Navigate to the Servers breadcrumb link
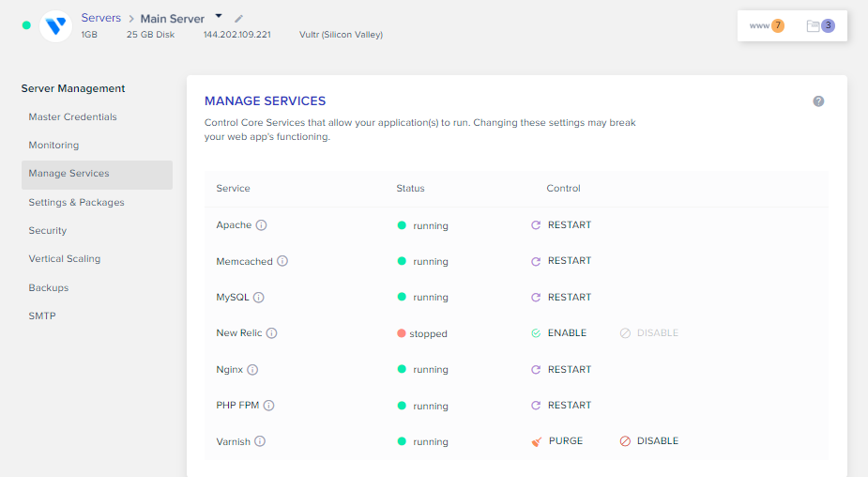This screenshot has width=868, height=477. pyautogui.click(x=100, y=18)
